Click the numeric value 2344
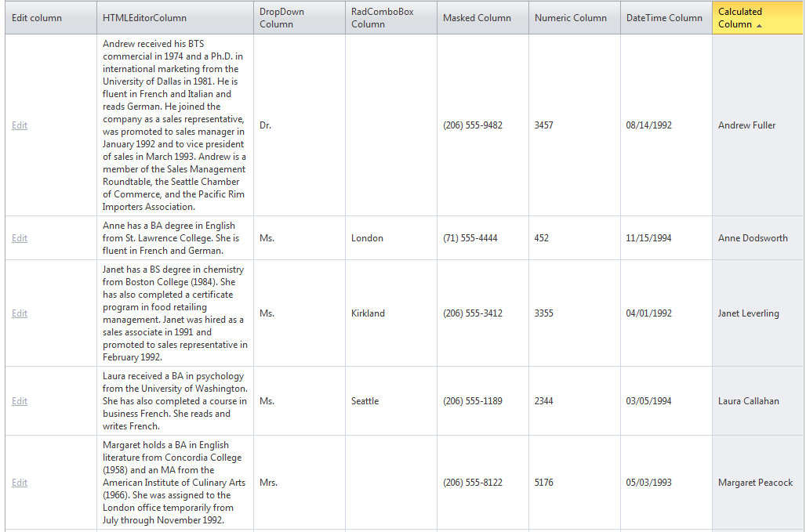This screenshot has height=532, width=806. (544, 401)
